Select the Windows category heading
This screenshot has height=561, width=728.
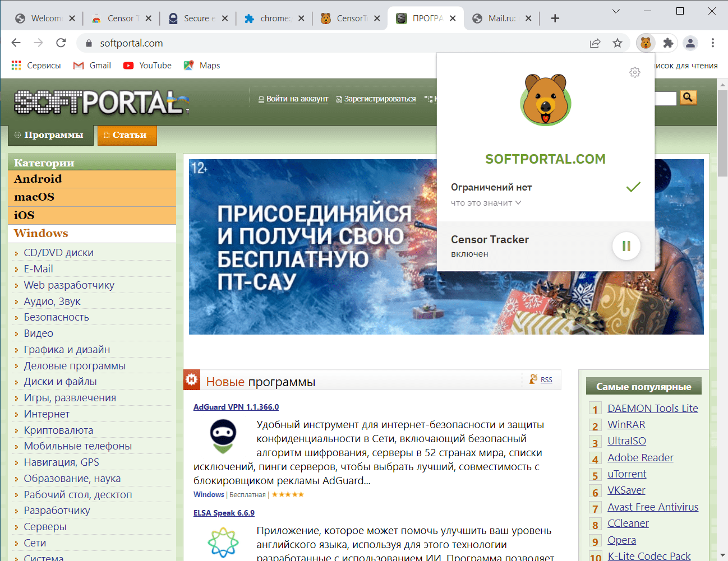click(92, 234)
